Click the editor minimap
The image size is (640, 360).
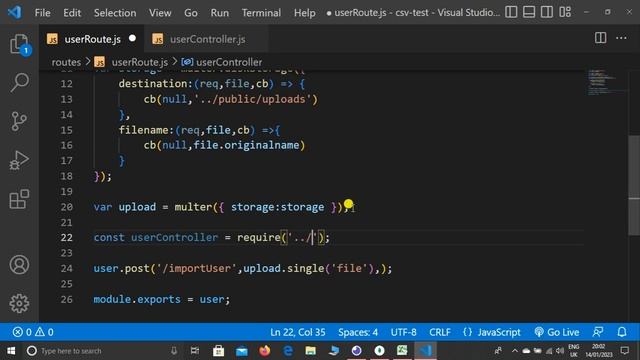606,82
